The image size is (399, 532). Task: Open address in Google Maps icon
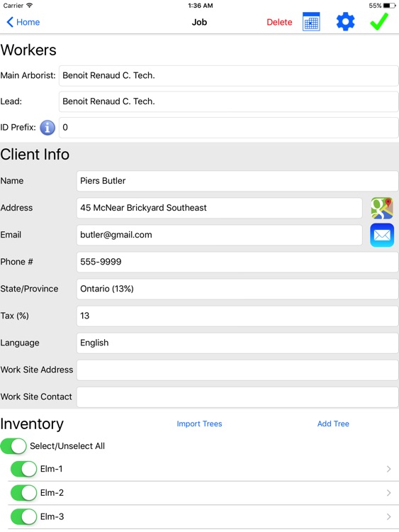[x=382, y=208]
